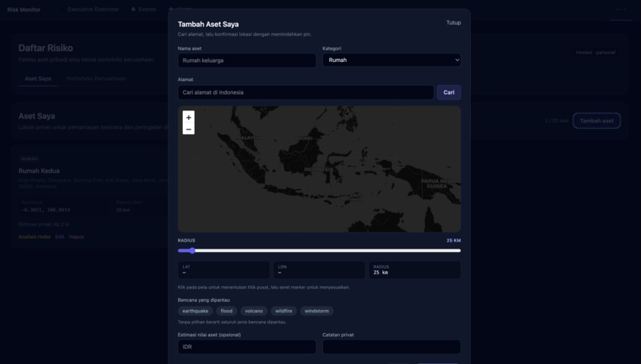The width and height of the screenshot is (641, 364).
Task: Focus the Cari alamat di Indonesia field
Action: coord(305,92)
